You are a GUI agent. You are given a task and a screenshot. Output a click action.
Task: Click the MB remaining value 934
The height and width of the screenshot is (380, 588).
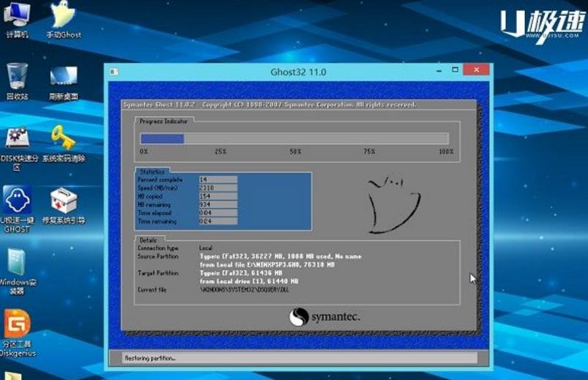[x=218, y=204]
